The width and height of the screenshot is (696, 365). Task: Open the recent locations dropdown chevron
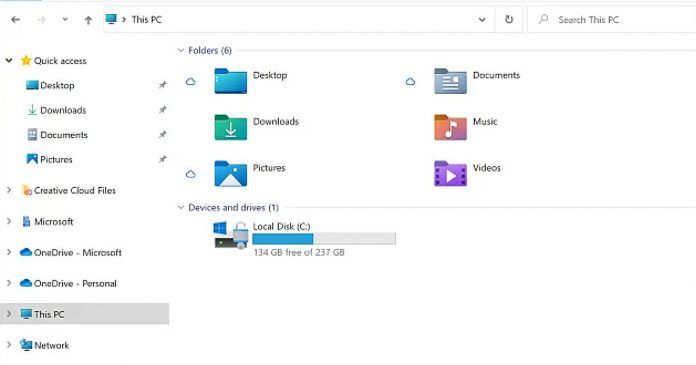[x=65, y=20]
